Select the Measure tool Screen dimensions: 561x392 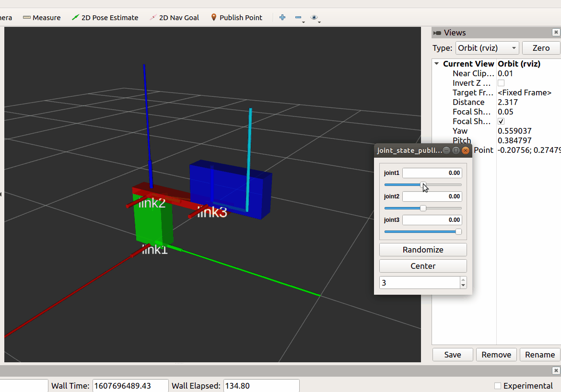[42, 17]
